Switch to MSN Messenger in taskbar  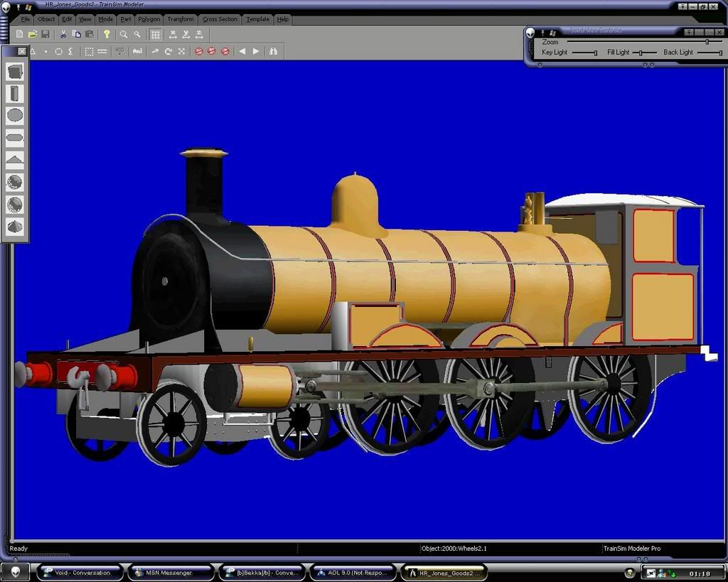pos(169,572)
